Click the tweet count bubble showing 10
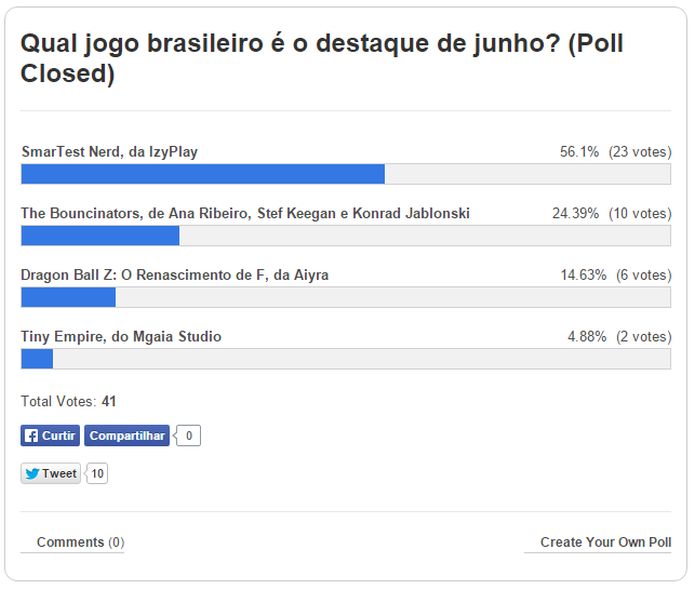Viewport: 695px width, 590px height. pyautogui.click(x=97, y=474)
